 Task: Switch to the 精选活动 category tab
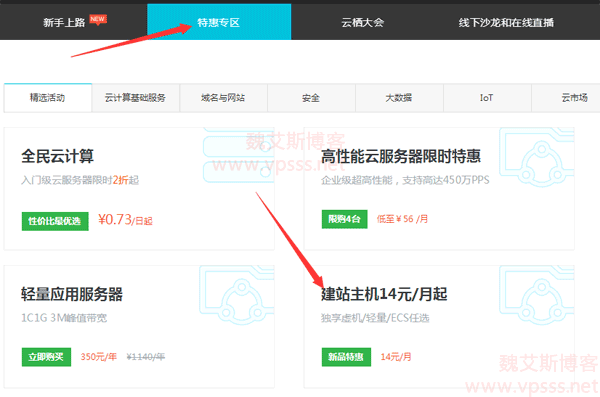click(48, 98)
